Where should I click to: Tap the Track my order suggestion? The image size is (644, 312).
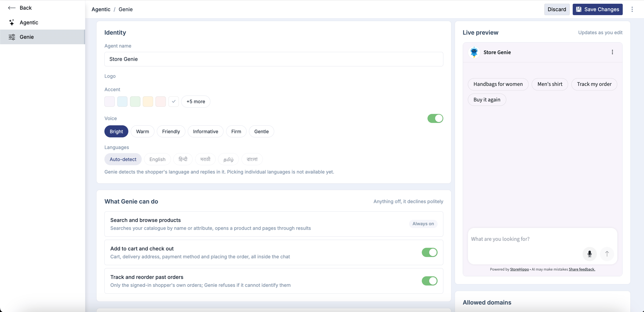594,84
